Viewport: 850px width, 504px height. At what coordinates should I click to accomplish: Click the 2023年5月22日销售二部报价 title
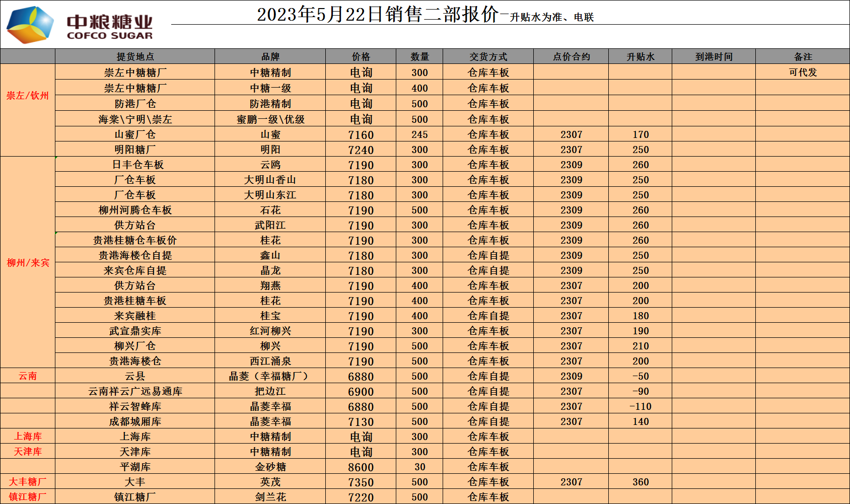pos(378,15)
